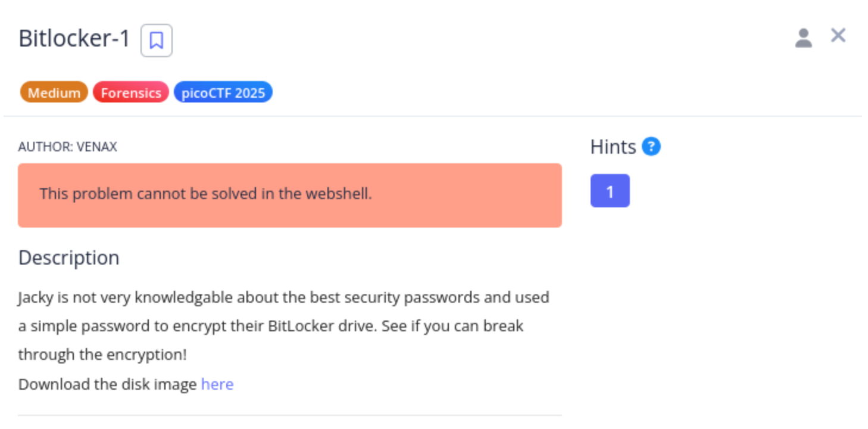Click the "through the encryption!" text line
This screenshot has width=868, height=429.
click(x=102, y=355)
